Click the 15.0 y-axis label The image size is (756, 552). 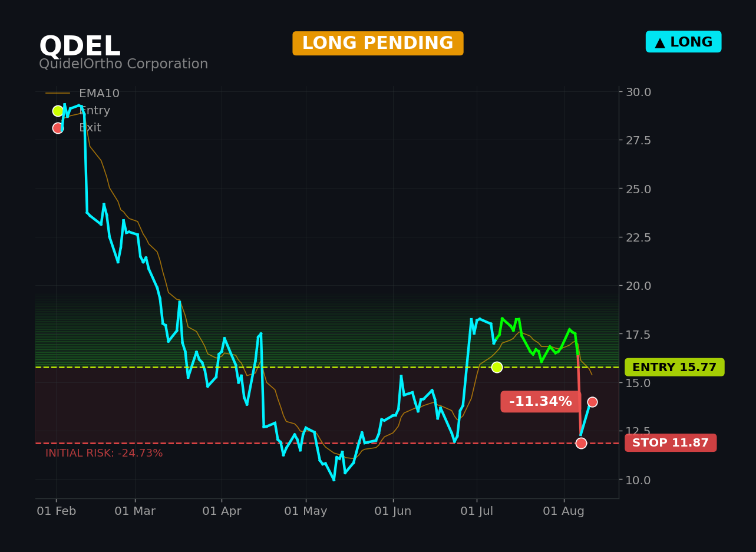(x=639, y=383)
